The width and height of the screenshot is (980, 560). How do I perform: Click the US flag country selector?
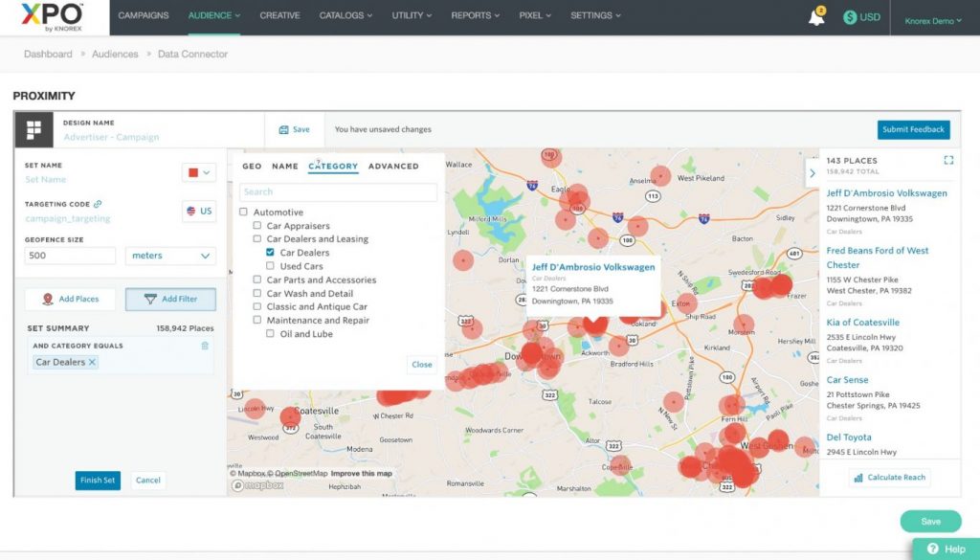(199, 212)
